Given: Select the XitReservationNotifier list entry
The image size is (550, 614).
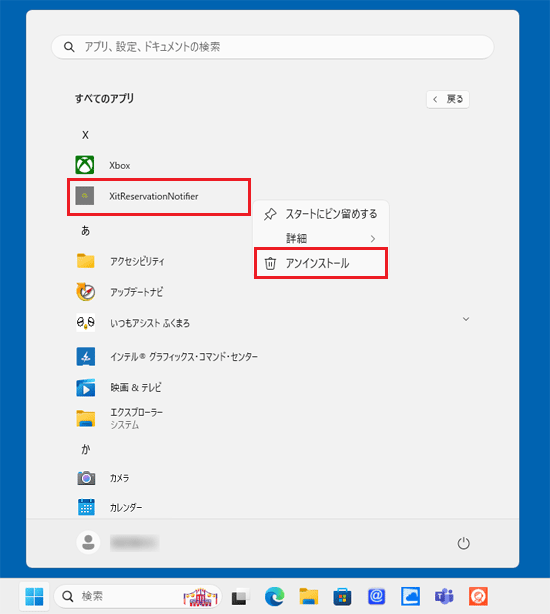Looking at the screenshot, I should coord(159,196).
